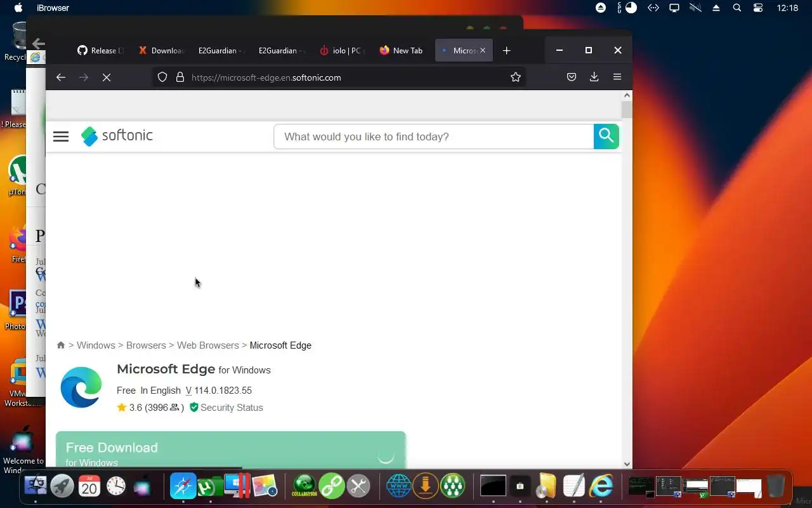Click the 'Free Download for Windows' button
The width and height of the screenshot is (812, 508).
click(x=231, y=451)
